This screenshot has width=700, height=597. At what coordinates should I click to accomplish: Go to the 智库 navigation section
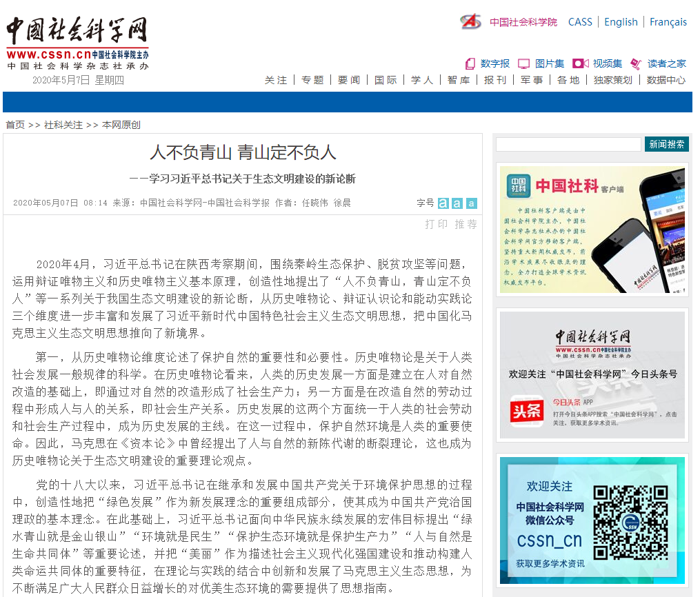pos(458,80)
